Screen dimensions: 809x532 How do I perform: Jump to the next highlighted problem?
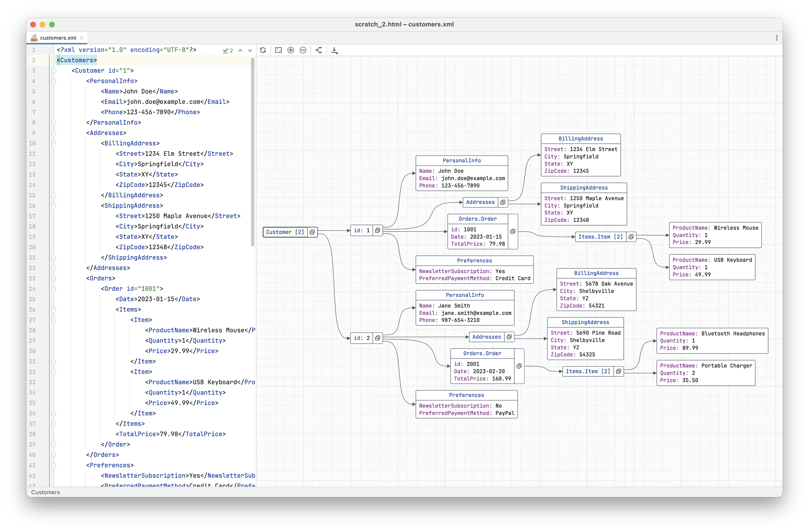pyautogui.click(x=250, y=51)
